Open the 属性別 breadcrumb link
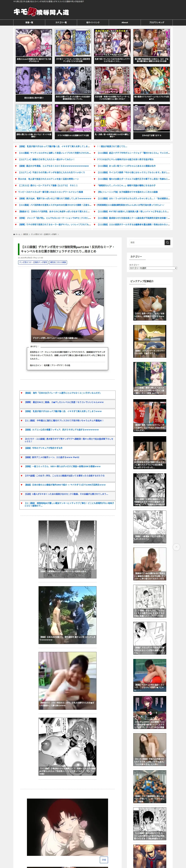Screen dimensions: 186x868 [26, 234]
